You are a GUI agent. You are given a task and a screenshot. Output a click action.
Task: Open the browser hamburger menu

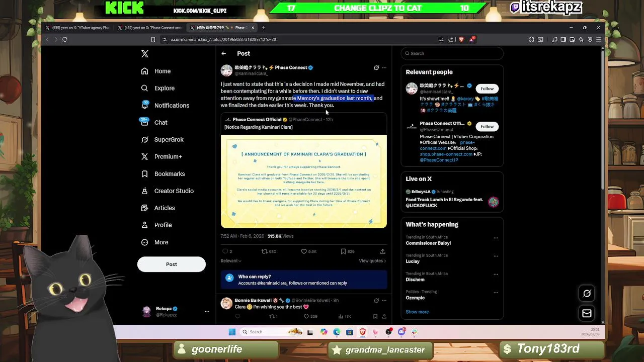(598, 39)
